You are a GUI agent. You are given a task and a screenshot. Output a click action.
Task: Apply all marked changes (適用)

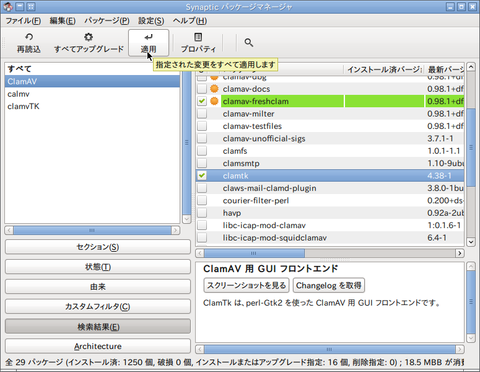click(148, 43)
